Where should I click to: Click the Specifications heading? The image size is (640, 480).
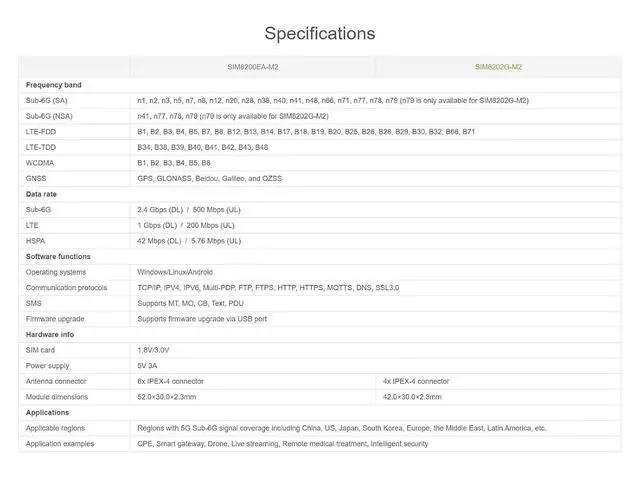coord(320,33)
